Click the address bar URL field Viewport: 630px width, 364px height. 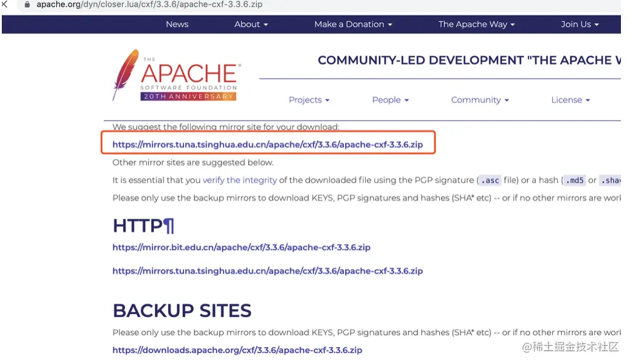click(x=150, y=5)
